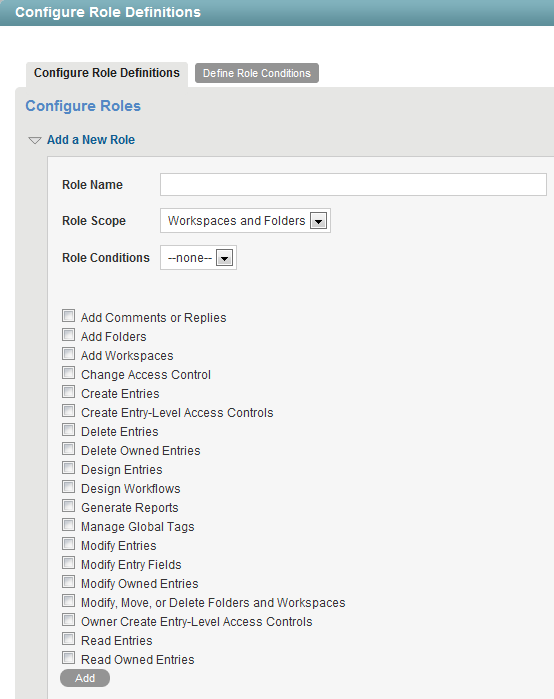Check Modify Owned Entries

[x=68, y=582]
